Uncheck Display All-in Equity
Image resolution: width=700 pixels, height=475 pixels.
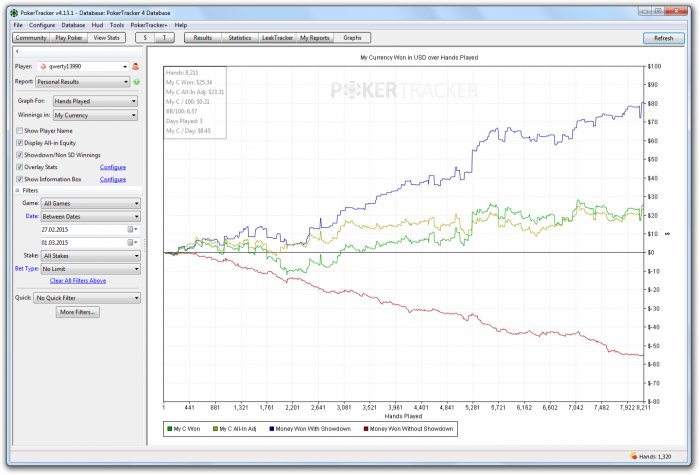19,143
